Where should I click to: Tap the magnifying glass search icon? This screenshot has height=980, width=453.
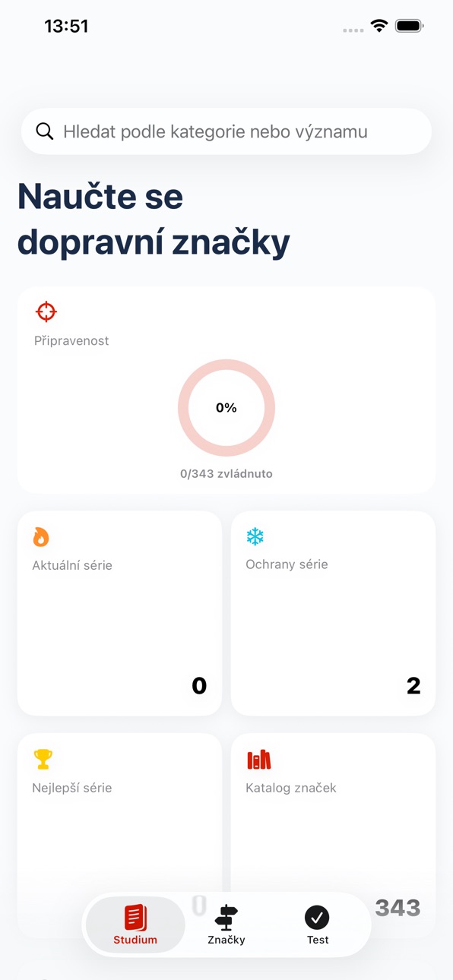[x=45, y=131]
